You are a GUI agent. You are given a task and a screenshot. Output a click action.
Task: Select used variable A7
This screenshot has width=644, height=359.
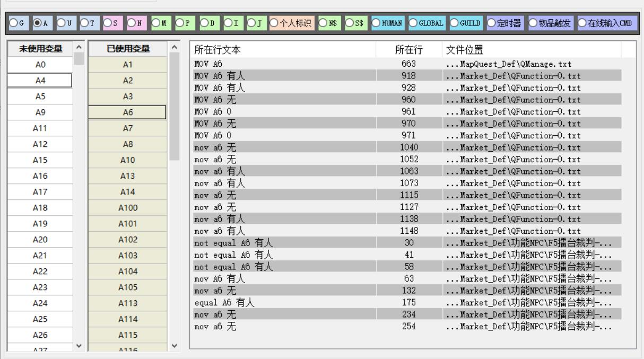(127, 128)
